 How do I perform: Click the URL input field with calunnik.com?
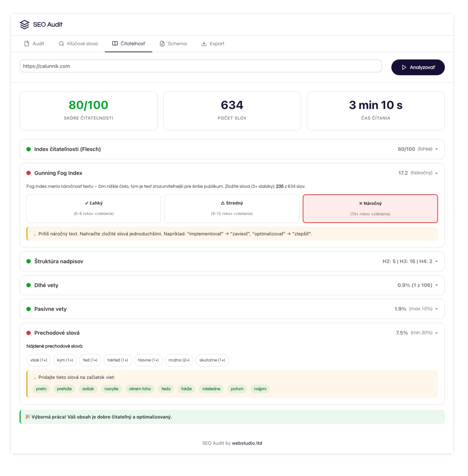[201, 66]
